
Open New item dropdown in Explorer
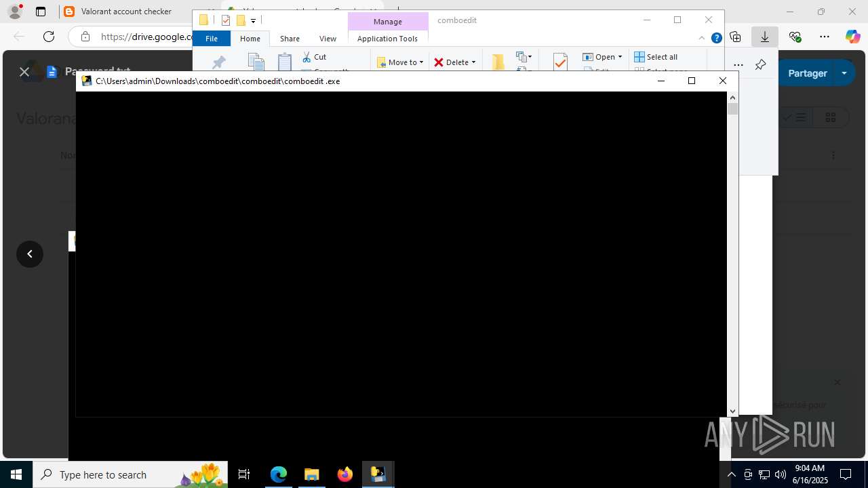pos(524,57)
